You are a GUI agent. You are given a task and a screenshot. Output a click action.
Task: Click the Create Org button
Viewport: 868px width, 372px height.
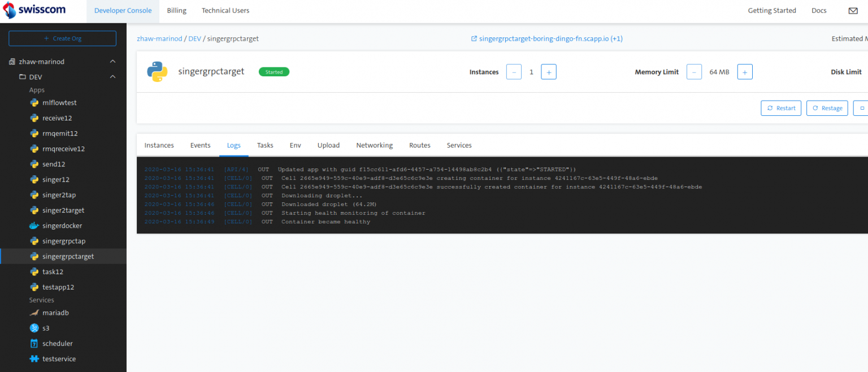point(62,38)
